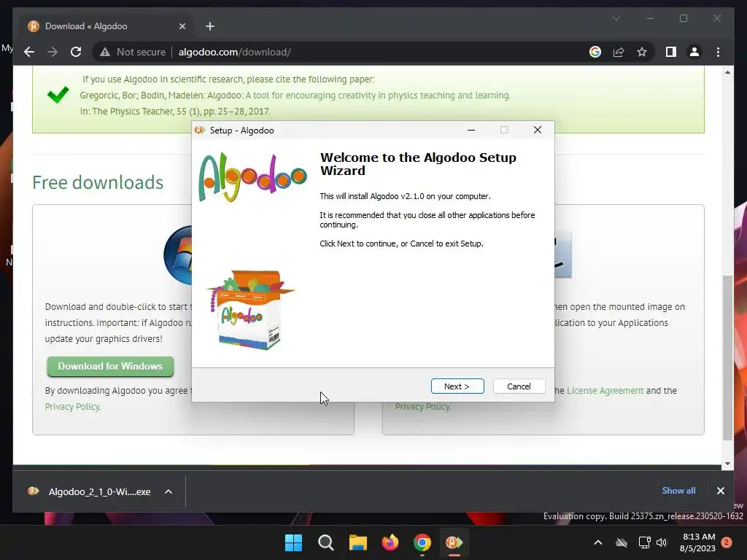Open volume tray icon
Image resolution: width=747 pixels, height=560 pixels.
pyautogui.click(x=661, y=542)
